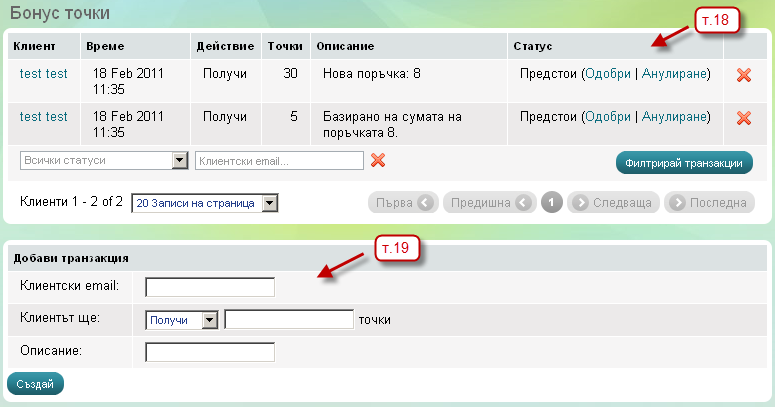Select page 1 in pagination

tap(551, 203)
